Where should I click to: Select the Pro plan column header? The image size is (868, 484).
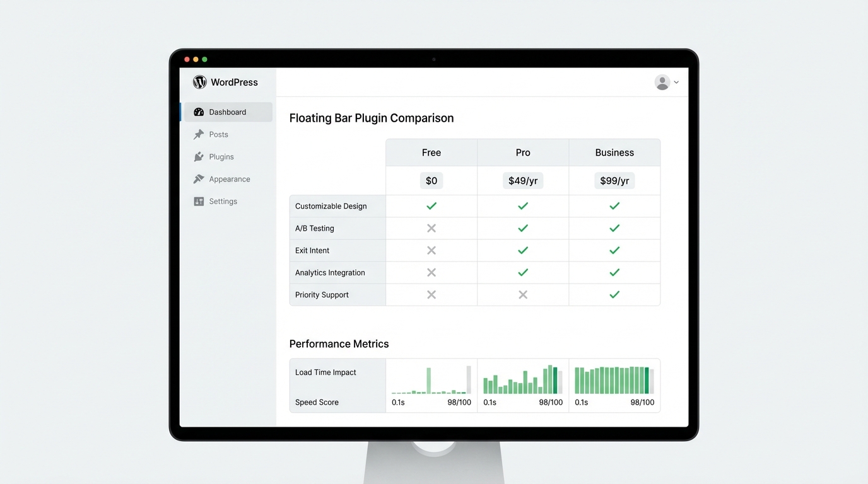coord(522,153)
